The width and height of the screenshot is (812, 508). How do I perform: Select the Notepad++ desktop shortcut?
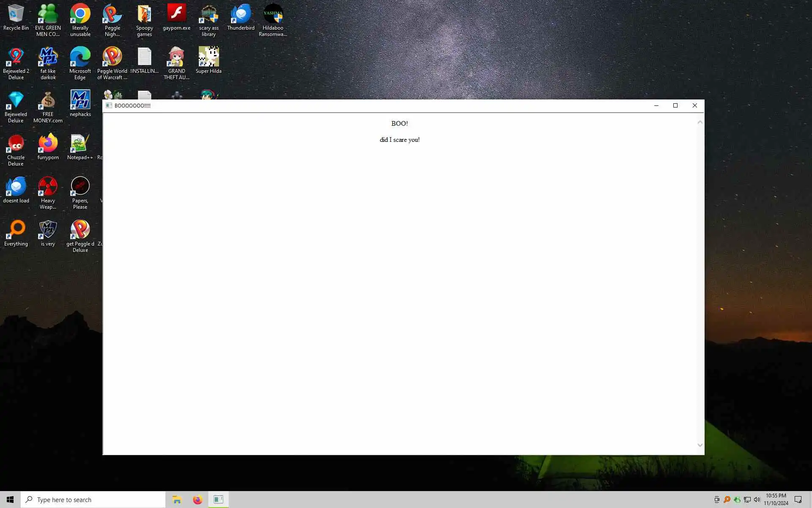point(80,146)
